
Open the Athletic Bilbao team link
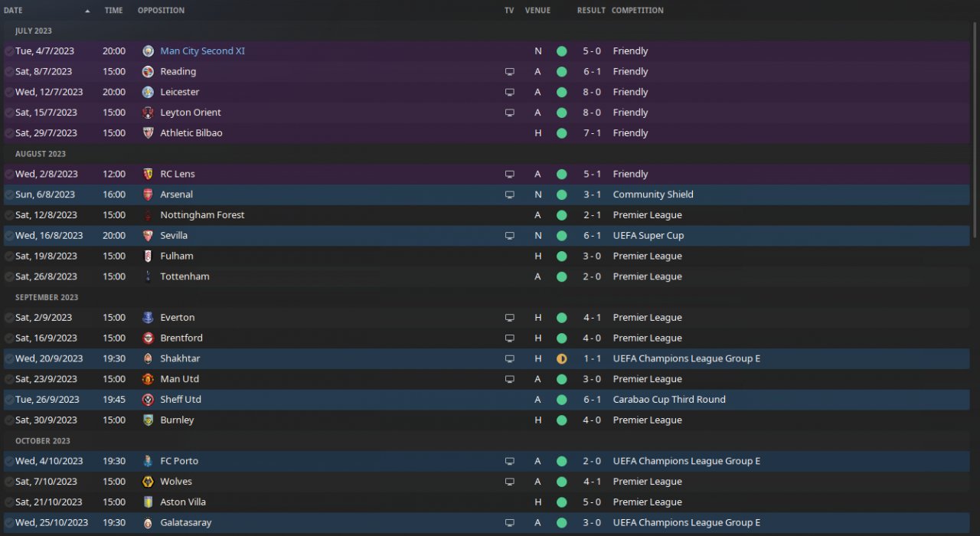(191, 133)
